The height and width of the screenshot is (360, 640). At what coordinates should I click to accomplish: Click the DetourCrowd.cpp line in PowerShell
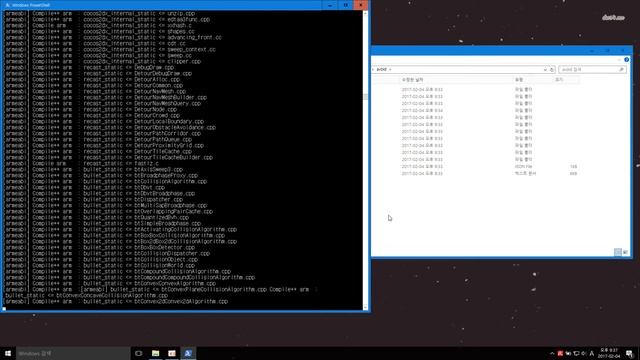click(x=92, y=116)
